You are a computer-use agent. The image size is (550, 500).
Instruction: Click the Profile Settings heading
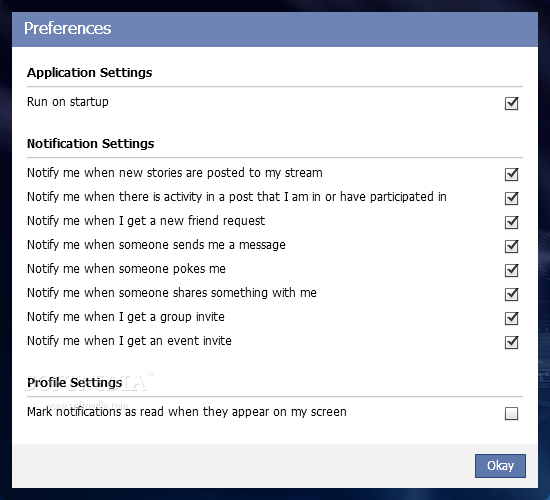(x=74, y=382)
